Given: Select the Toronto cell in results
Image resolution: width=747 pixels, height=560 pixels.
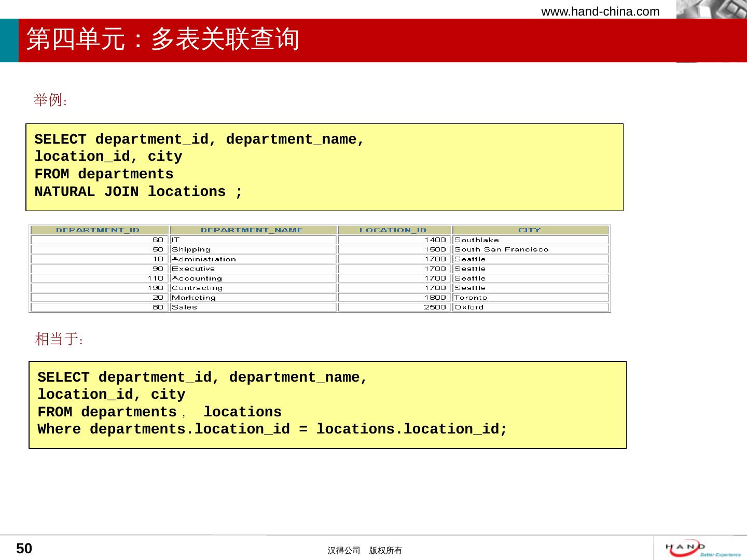Looking at the screenshot, I should point(471,298).
